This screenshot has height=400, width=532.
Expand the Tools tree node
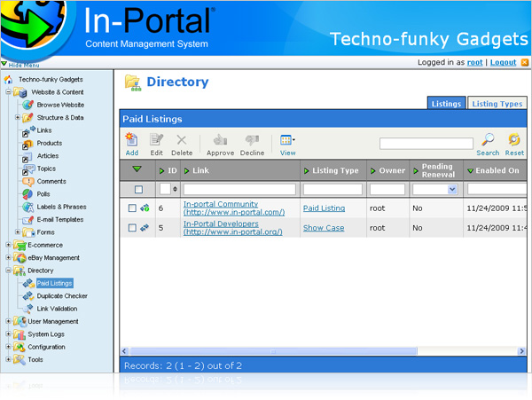8,359
